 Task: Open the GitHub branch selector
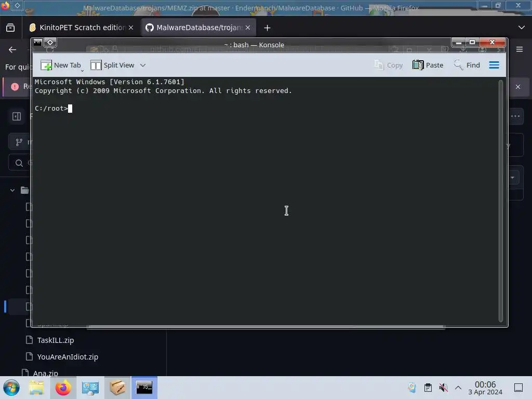[20, 142]
